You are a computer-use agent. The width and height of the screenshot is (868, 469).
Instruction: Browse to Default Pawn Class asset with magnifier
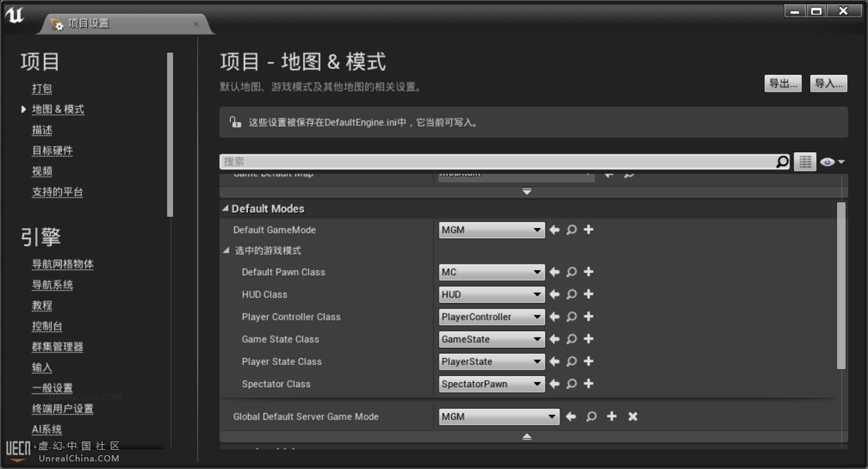click(x=571, y=272)
